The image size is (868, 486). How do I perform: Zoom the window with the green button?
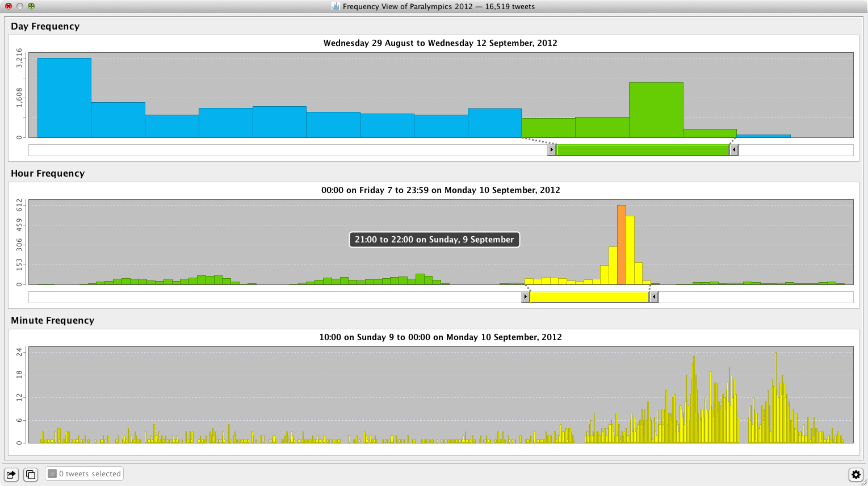click(x=31, y=6)
